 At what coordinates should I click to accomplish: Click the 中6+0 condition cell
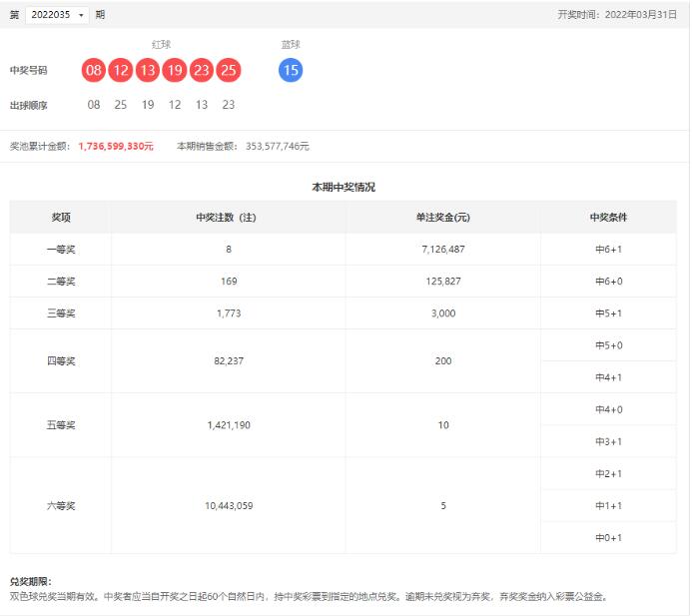coord(608,282)
